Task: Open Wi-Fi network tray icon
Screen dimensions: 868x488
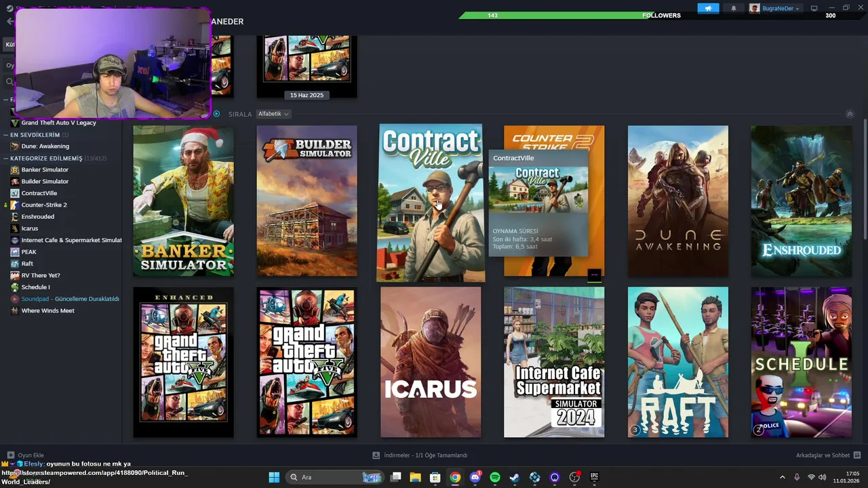Action: pyautogui.click(x=811, y=477)
